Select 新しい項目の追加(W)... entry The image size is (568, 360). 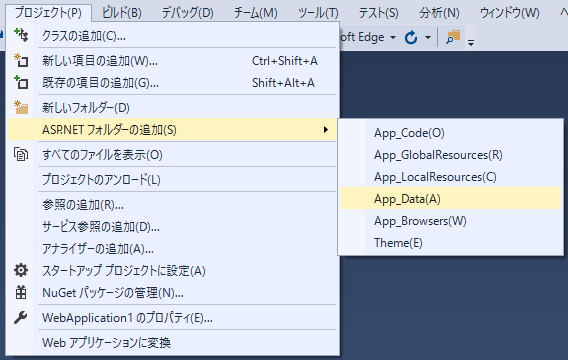pos(172,60)
